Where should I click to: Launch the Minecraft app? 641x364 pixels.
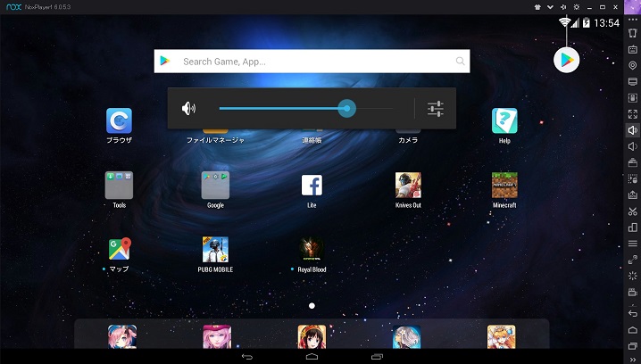504,185
